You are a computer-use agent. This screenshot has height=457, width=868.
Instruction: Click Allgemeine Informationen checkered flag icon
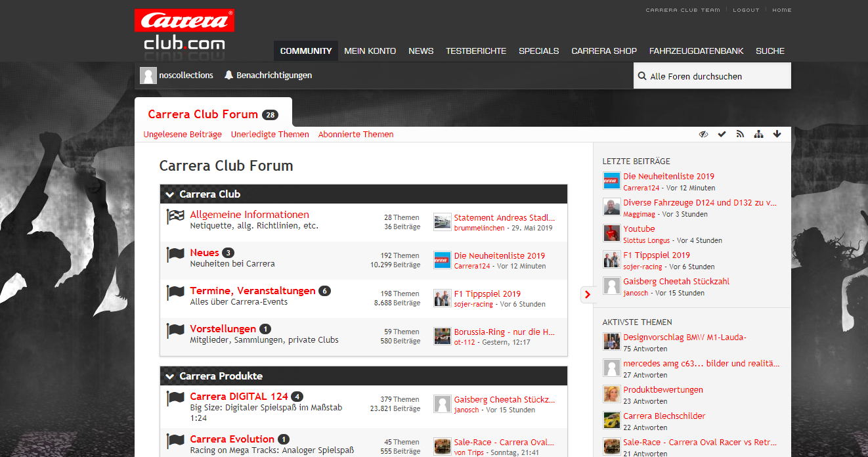[x=176, y=217]
